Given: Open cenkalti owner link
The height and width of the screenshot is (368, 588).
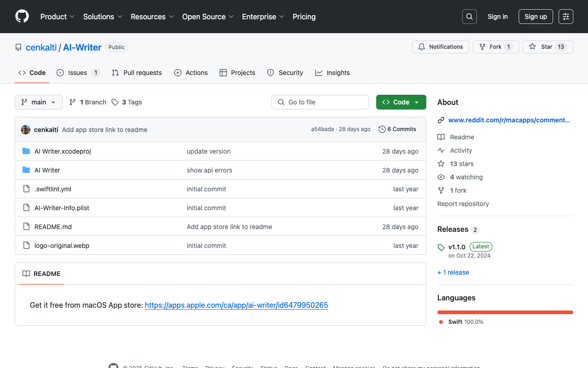Looking at the screenshot, I should (41, 47).
